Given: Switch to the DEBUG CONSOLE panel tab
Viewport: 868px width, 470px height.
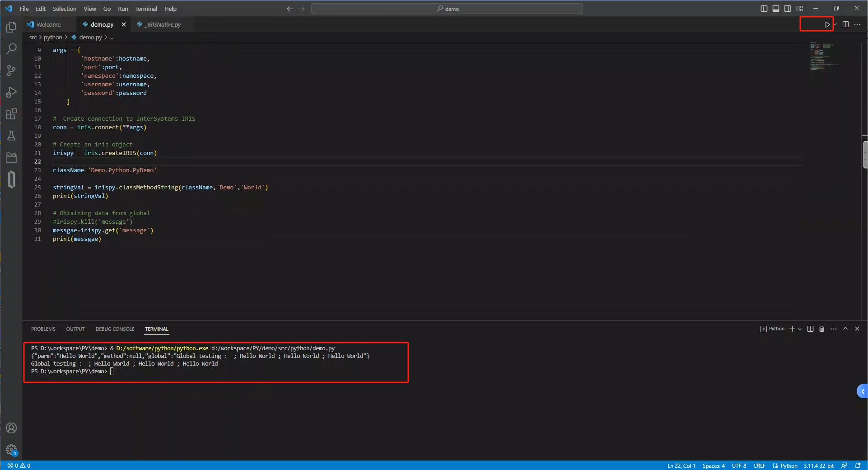Looking at the screenshot, I should tap(115, 329).
